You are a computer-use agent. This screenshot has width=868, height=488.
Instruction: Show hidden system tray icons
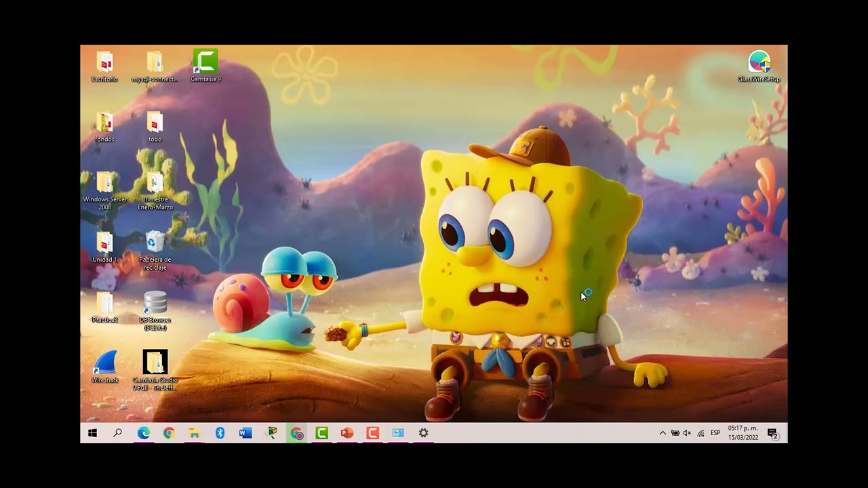click(663, 433)
